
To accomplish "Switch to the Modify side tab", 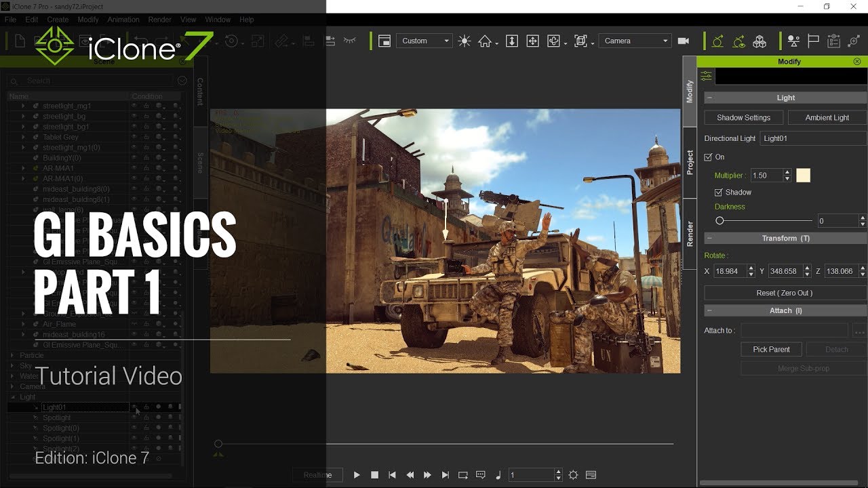I will 690,91.
